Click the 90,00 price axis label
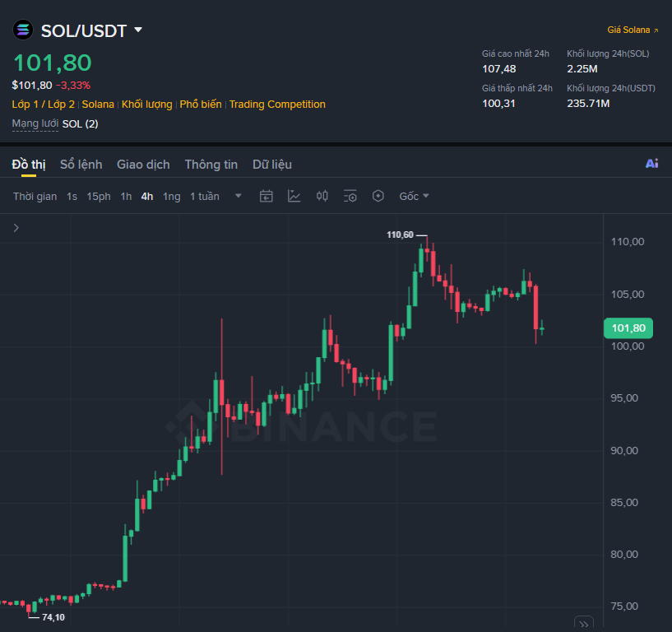The width and height of the screenshot is (672, 632). click(624, 450)
